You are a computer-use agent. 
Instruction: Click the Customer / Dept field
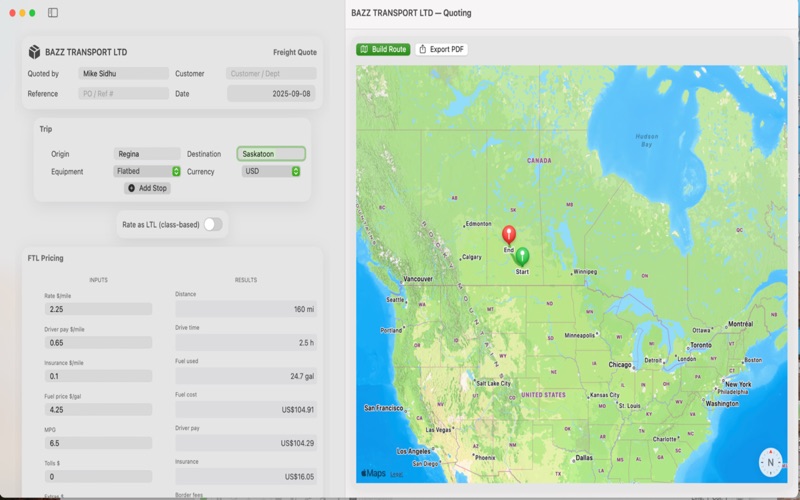click(271, 73)
